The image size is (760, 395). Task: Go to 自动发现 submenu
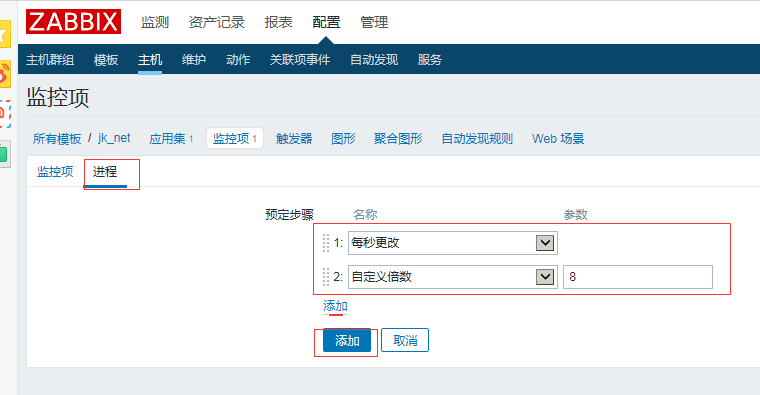tap(374, 60)
